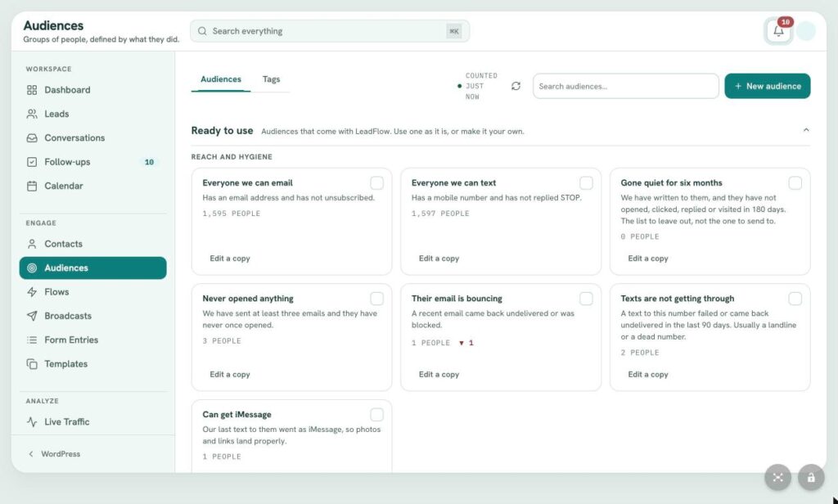Viewport: 838px width, 504px height.
Task: Click the Templates copy icon
Action: click(x=32, y=364)
